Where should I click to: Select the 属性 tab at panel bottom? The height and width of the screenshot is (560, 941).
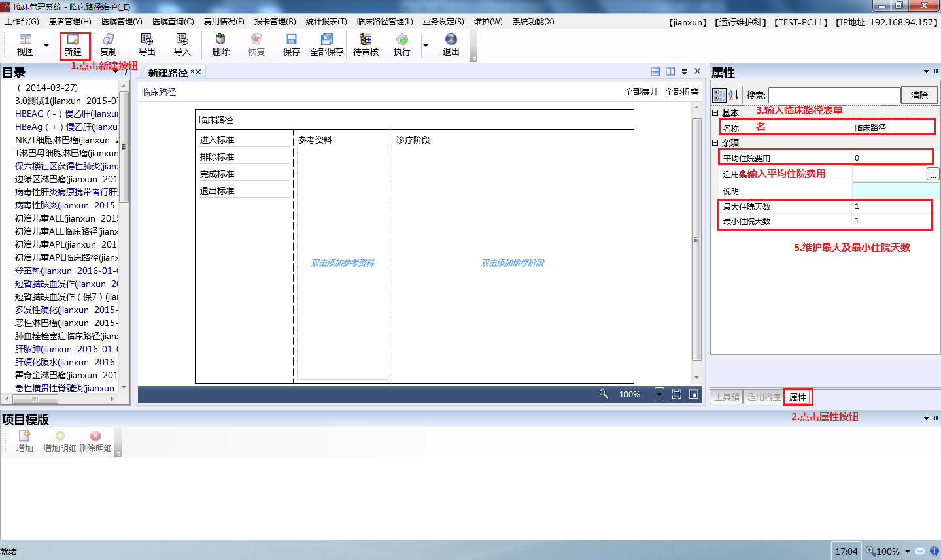[798, 397]
